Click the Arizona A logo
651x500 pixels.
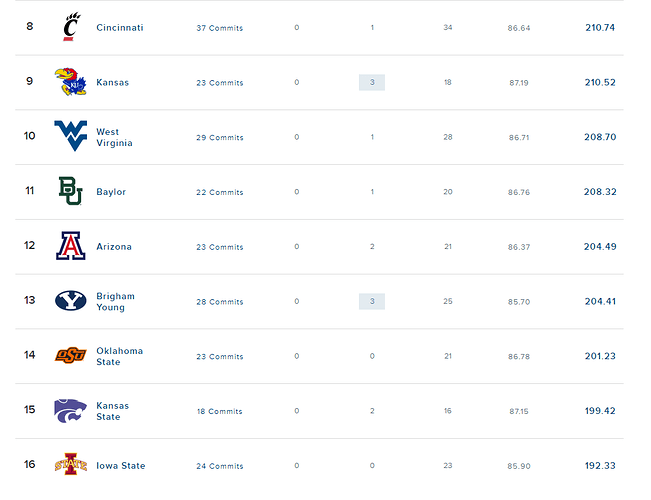tap(71, 246)
